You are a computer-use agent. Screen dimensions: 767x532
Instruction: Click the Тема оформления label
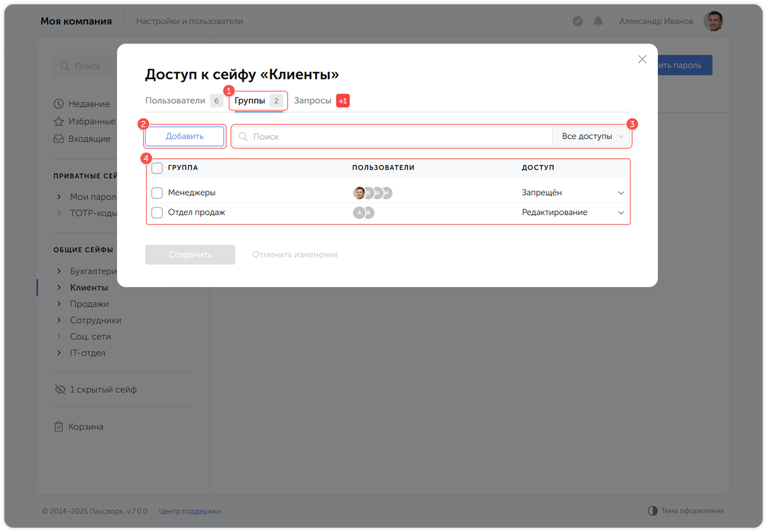692,511
